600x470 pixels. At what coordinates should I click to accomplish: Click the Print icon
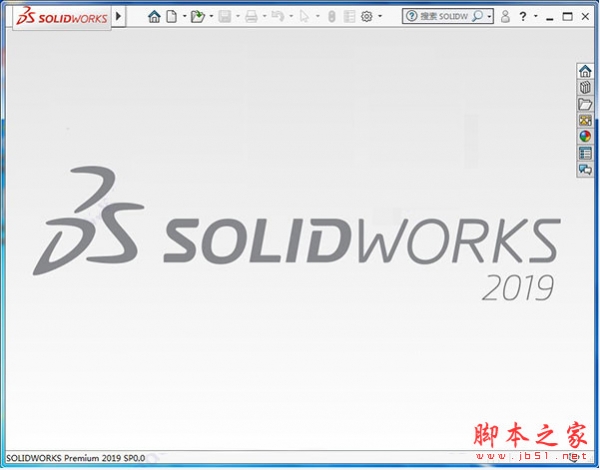(251, 16)
